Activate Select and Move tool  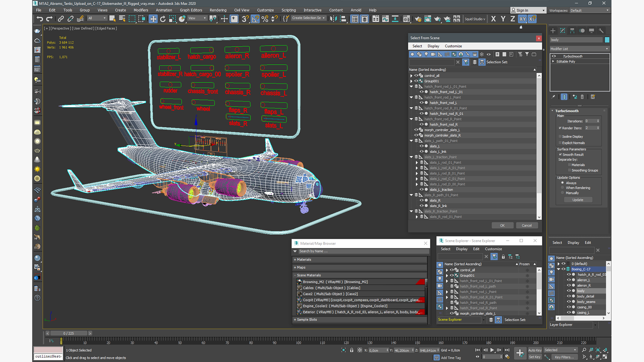pos(153,19)
